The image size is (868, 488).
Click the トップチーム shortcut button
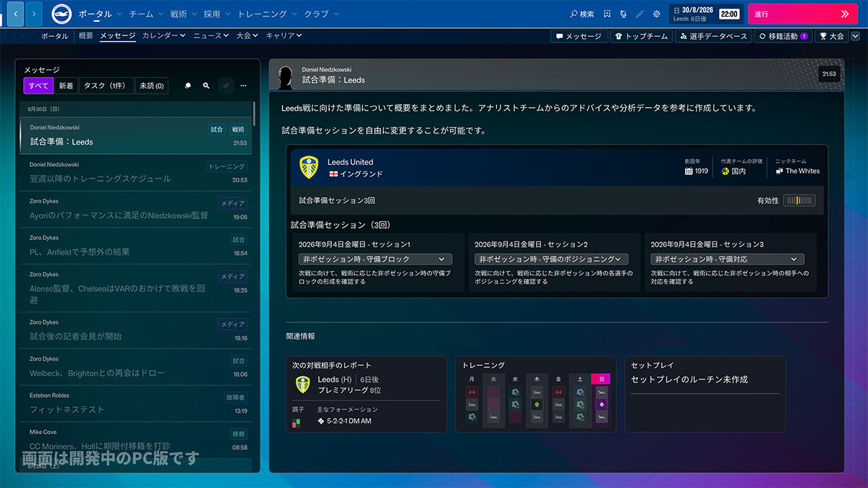coord(642,36)
